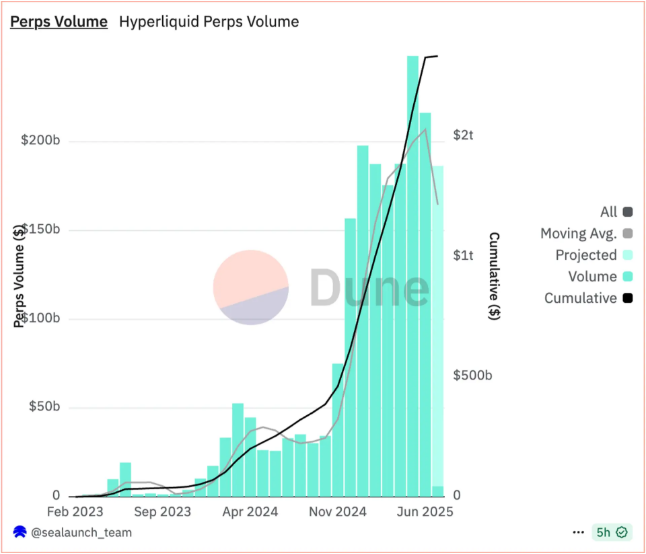
Task: Click the tallest volume bar
Action: pos(413,276)
